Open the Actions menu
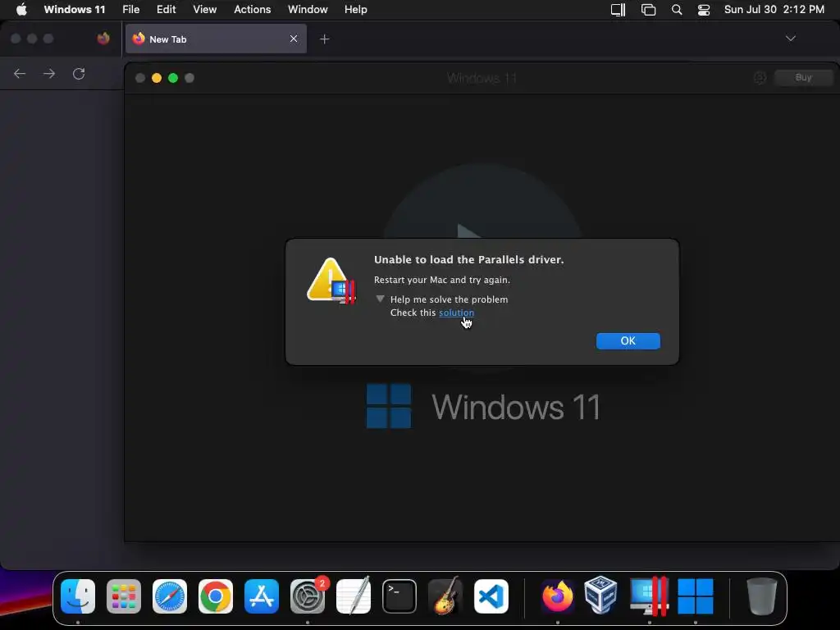 pos(253,9)
